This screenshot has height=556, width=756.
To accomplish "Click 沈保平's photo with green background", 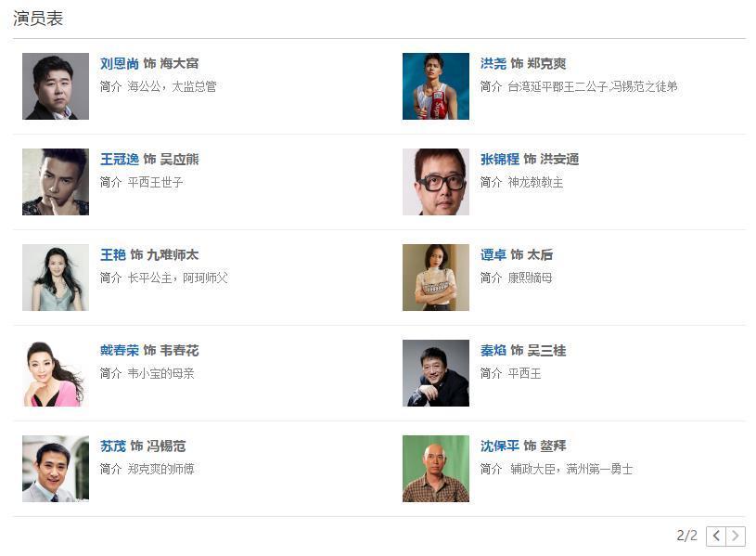I will [x=436, y=469].
